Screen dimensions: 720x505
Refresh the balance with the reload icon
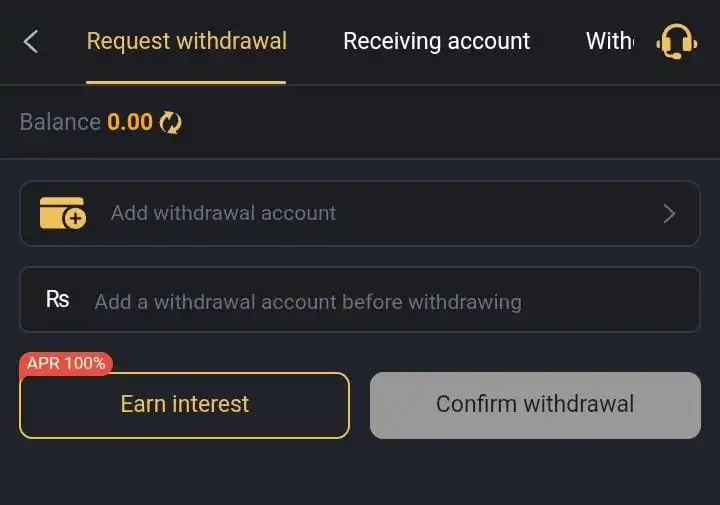pos(171,123)
